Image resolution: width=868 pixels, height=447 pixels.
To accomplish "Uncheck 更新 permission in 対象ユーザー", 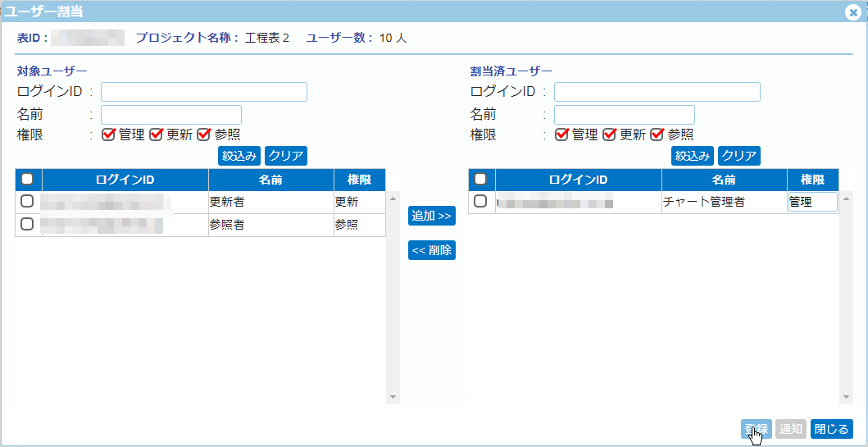I will click(x=156, y=135).
